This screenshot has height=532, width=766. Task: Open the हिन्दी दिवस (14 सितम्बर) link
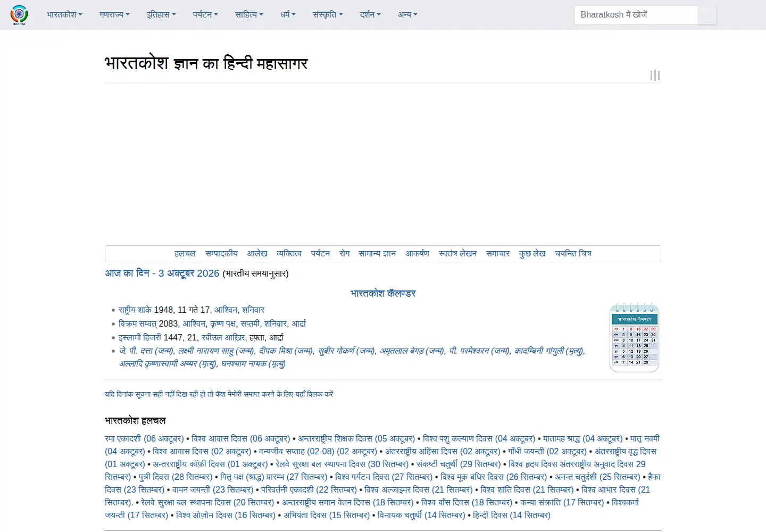(512, 516)
